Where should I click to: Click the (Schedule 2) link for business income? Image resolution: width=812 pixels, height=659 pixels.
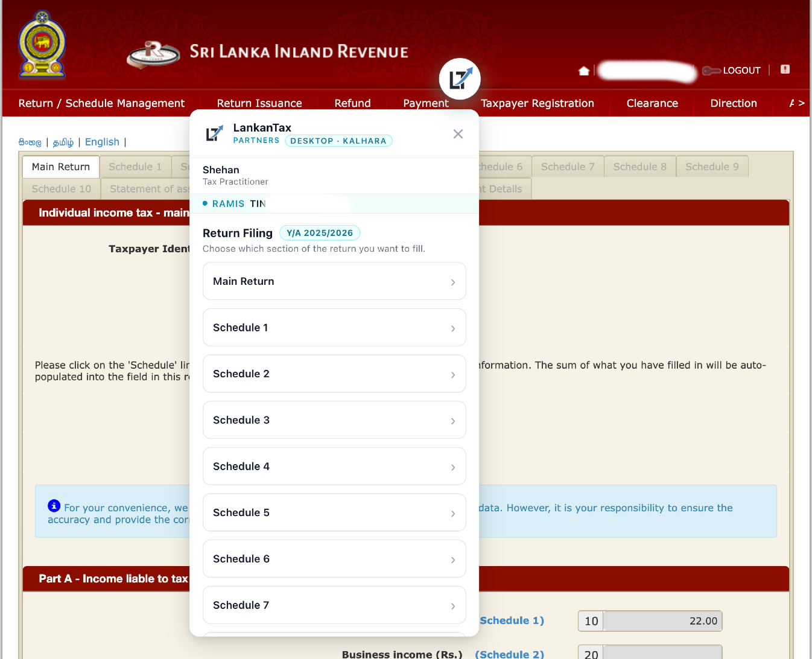pos(509,654)
